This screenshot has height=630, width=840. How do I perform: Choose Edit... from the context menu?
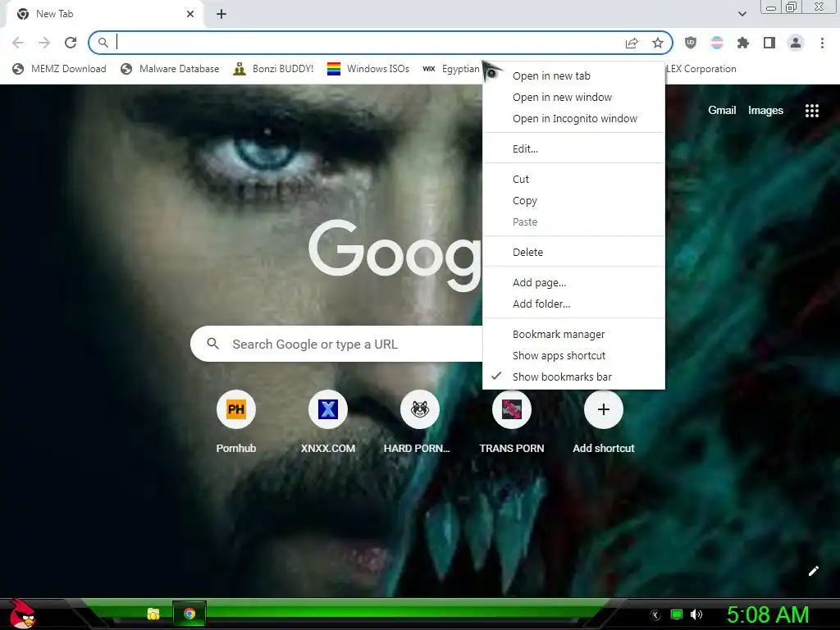point(573,149)
